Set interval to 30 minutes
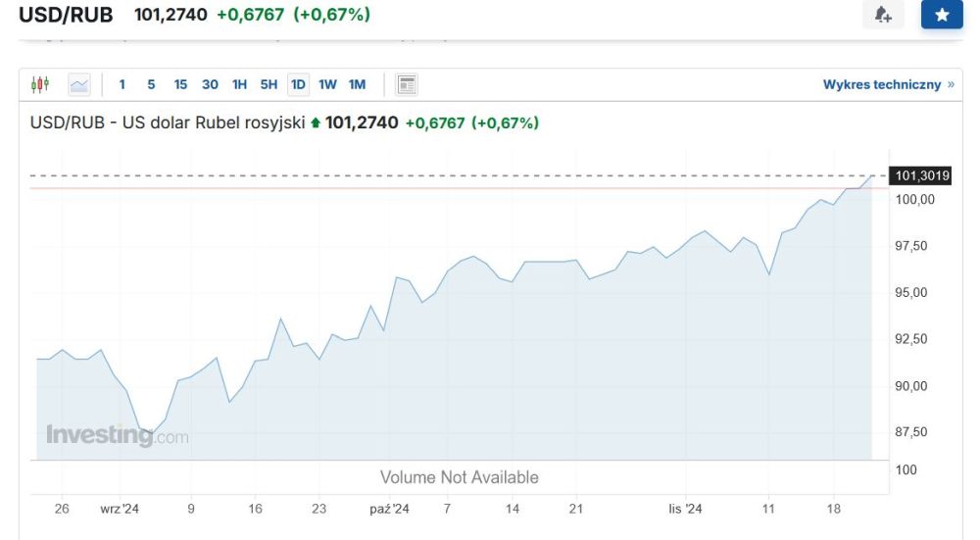Image resolution: width=980 pixels, height=540 pixels. [x=210, y=84]
